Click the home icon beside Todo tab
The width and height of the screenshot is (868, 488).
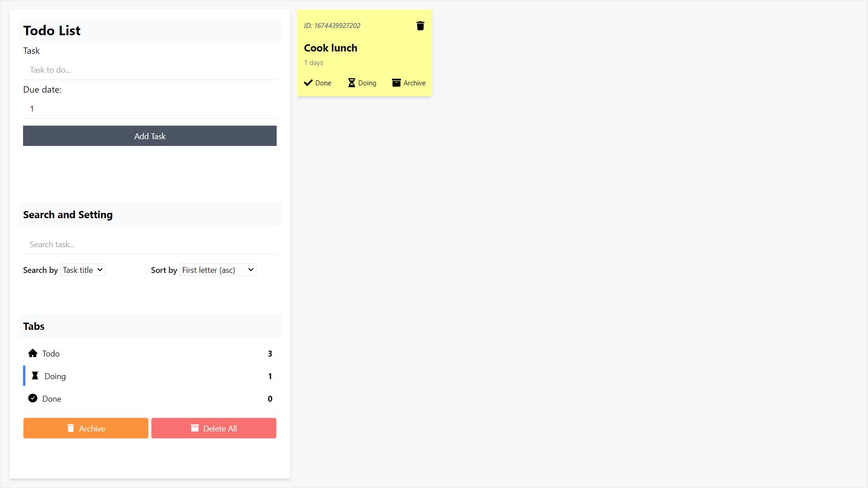pos(33,353)
